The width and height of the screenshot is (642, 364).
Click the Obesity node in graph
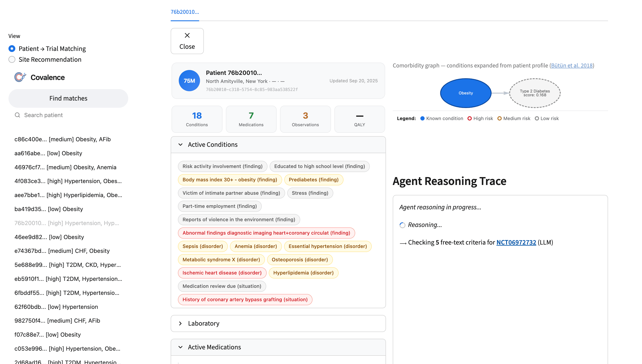click(466, 93)
